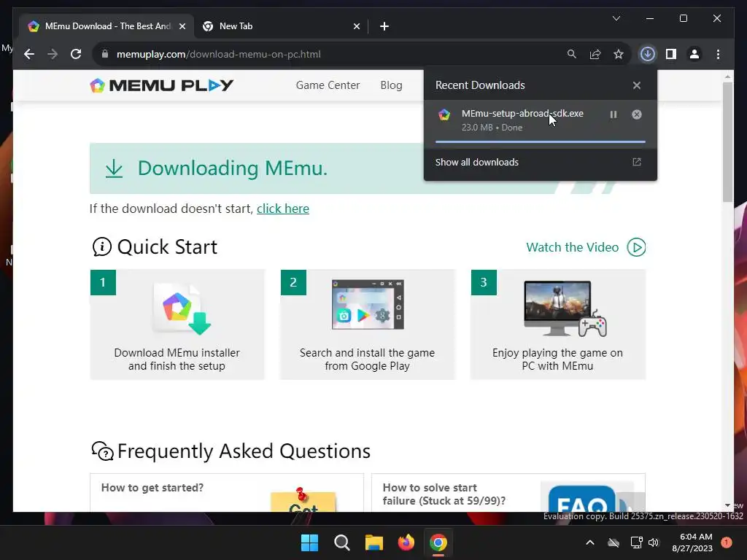Click the page vertical scrollbar thumb
747x560 pixels.
click(727, 142)
